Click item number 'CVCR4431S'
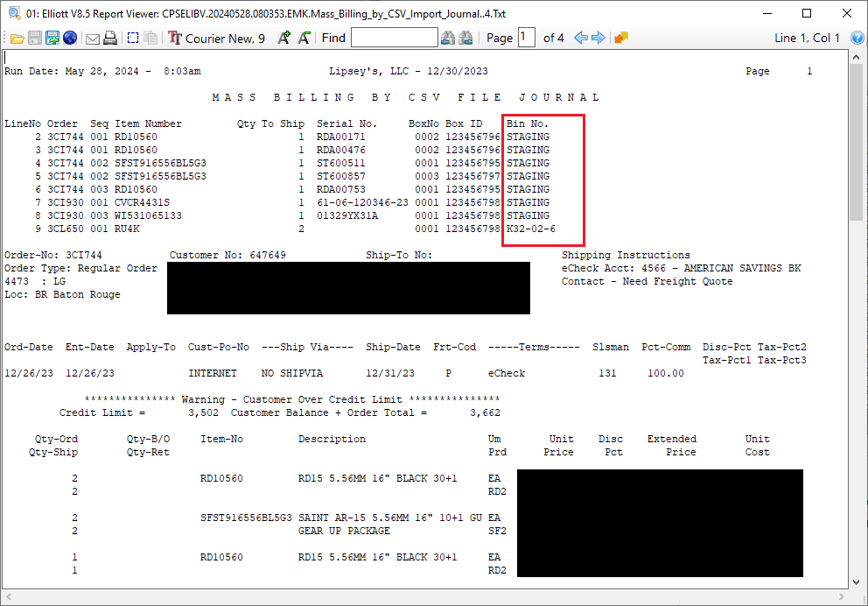The width and height of the screenshot is (868, 606). [143, 203]
